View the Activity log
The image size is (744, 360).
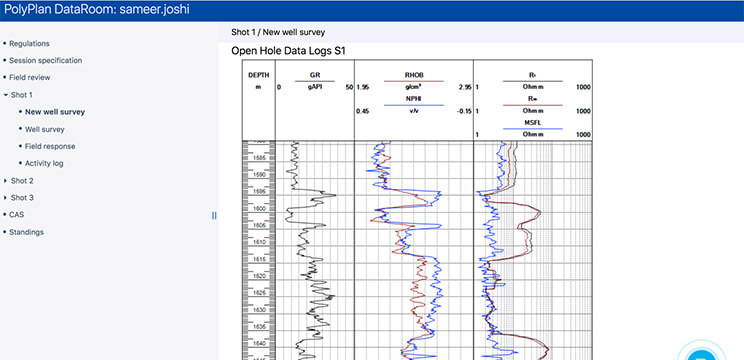(44, 163)
